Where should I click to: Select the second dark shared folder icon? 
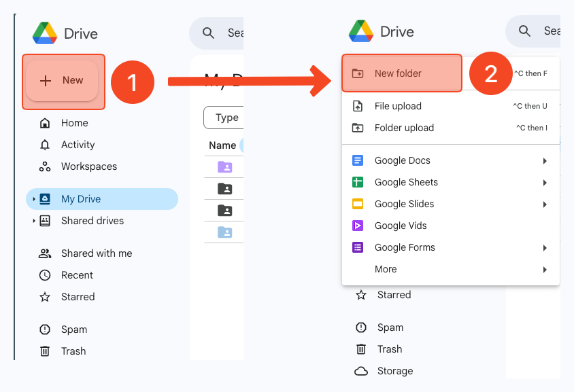(224, 210)
